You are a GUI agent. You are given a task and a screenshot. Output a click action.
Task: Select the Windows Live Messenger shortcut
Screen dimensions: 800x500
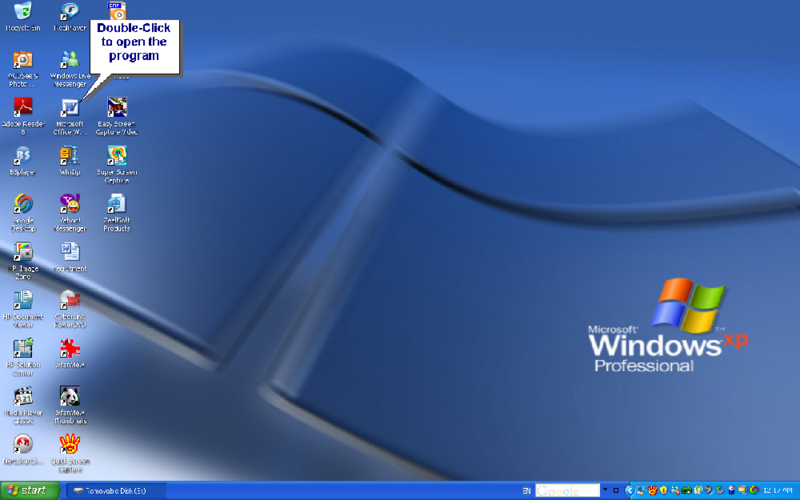click(70, 69)
